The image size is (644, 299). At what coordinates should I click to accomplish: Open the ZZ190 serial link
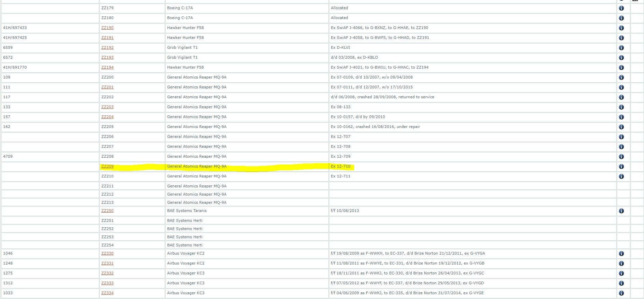pos(107,28)
